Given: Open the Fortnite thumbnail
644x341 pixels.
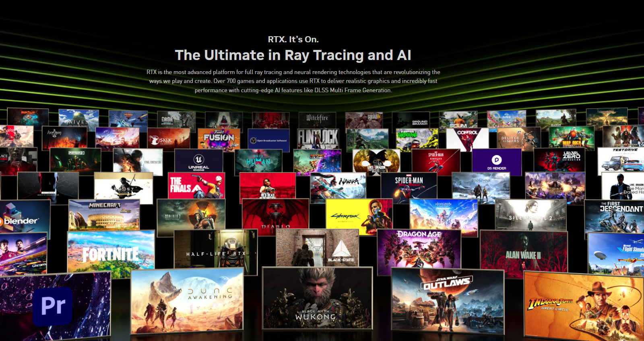Looking at the screenshot, I should pyautogui.click(x=111, y=254).
